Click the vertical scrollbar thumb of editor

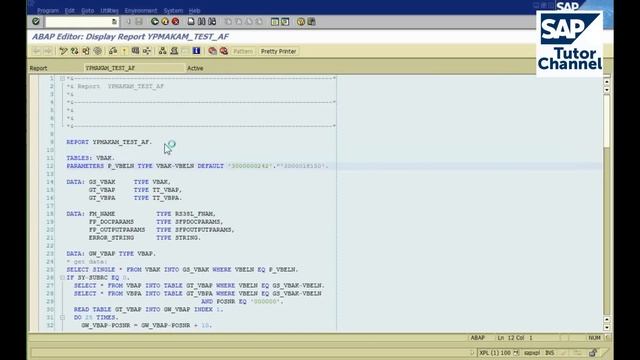coord(607,120)
